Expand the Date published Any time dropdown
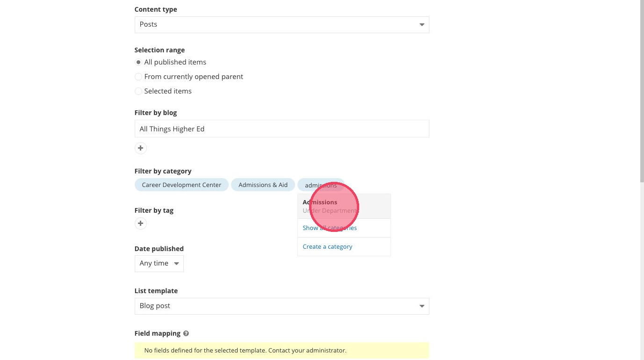The height and width of the screenshot is (360, 644). tap(159, 264)
